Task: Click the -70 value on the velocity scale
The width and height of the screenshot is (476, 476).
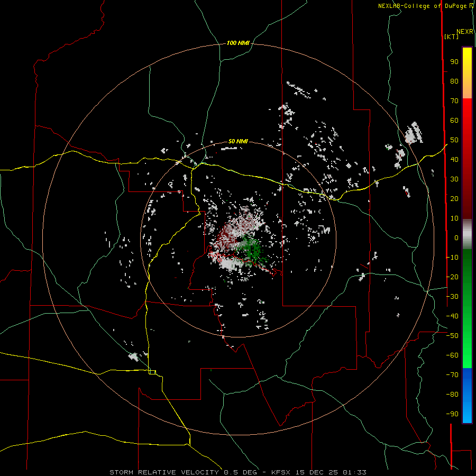Action: (x=452, y=375)
